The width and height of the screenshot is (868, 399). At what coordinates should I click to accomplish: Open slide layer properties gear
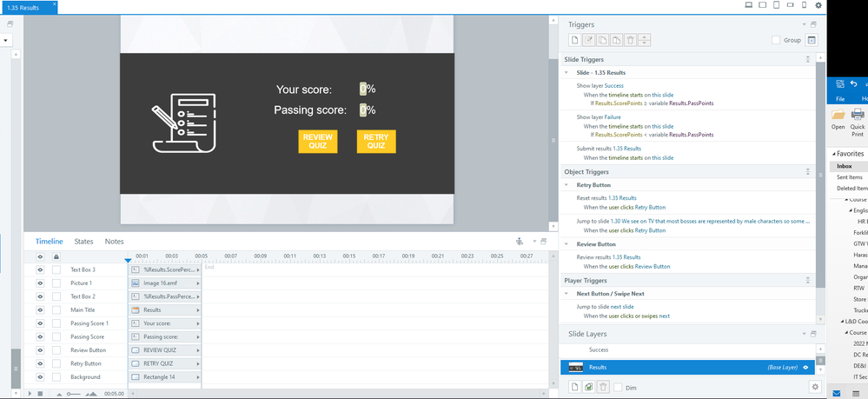[814, 387]
